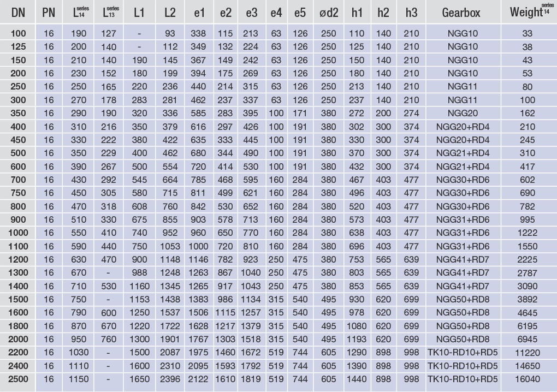Select the h3 column header
This screenshot has height=392, width=557.
(x=411, y=13)
